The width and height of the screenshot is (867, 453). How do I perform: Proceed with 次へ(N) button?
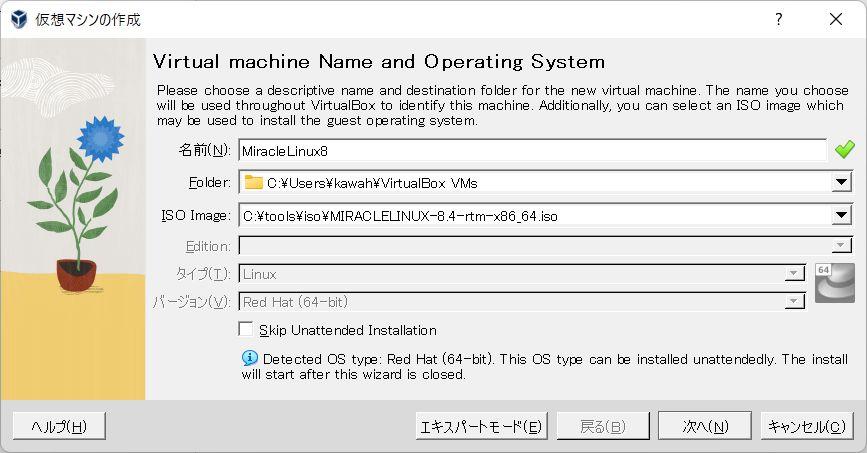coord(704,426)
